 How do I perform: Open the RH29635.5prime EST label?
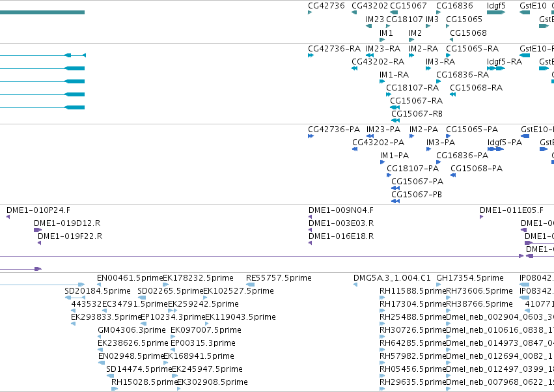[x=413, y=382]
